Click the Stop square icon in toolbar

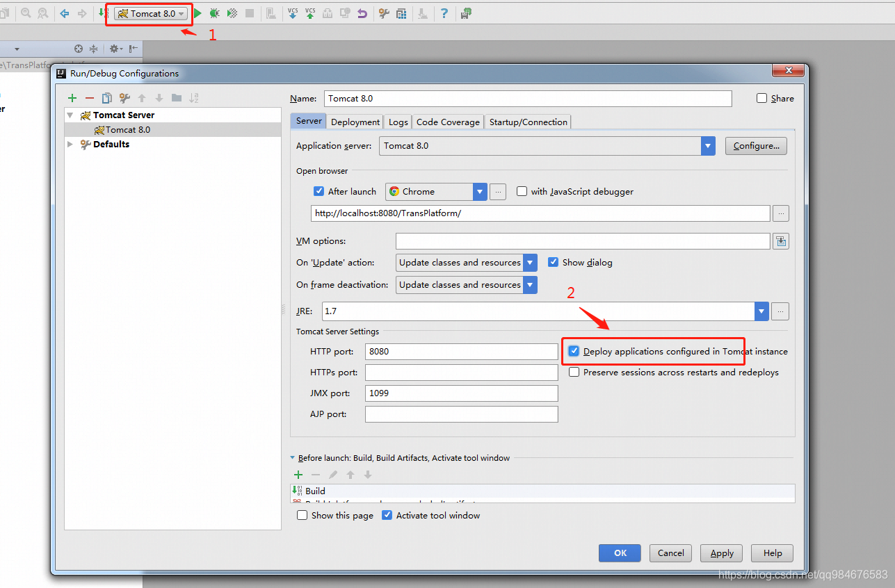click(x=250, y=13)
